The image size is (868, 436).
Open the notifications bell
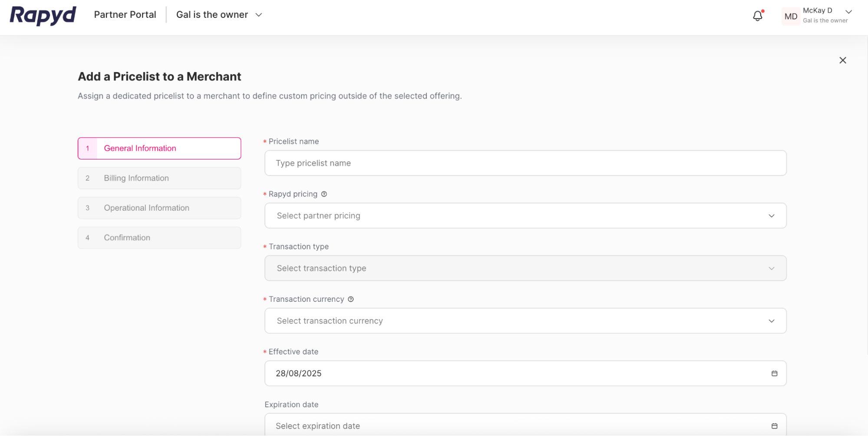tap(757, 15)
